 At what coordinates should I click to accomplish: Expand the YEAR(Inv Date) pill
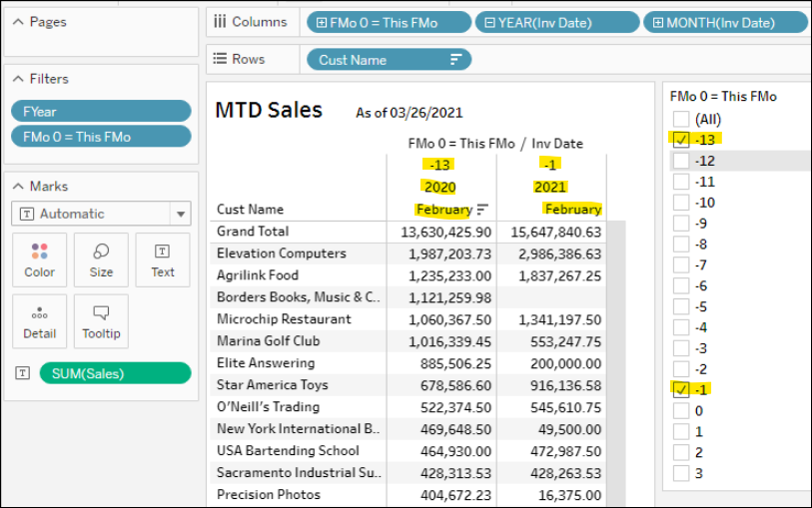point(489,23)
